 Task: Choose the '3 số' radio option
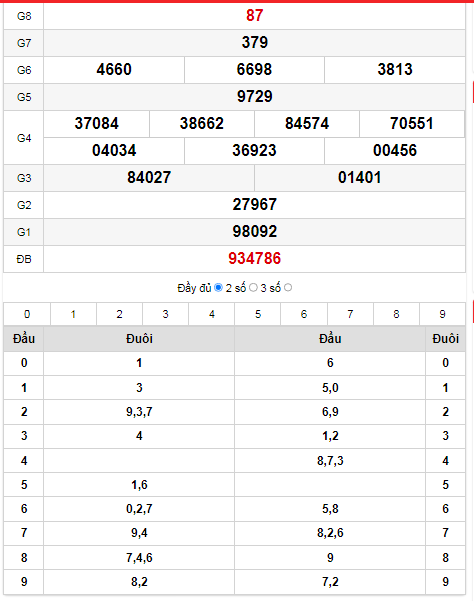288,287
